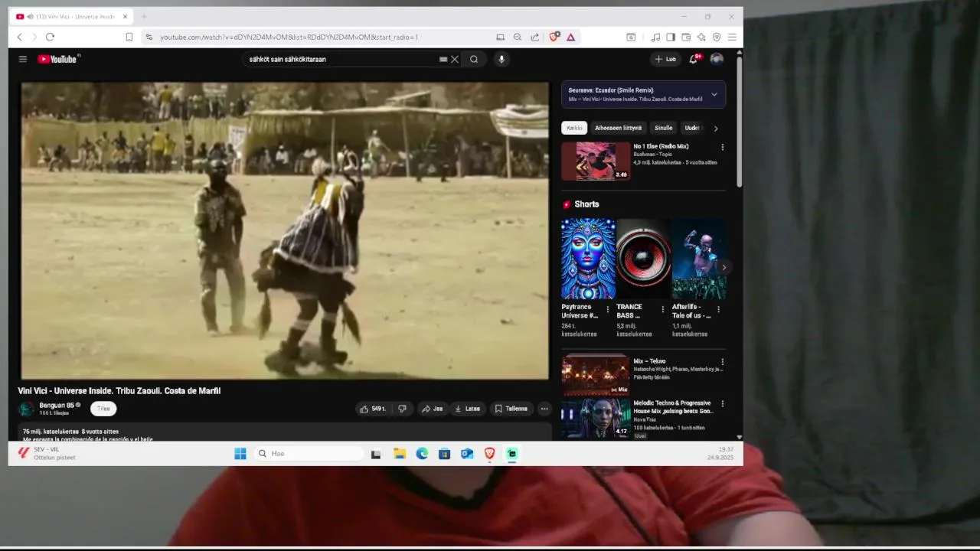This screenshot has width=980, height=551.
Task: Open TRANCE BASS short thumbnail
Action: 643,259
